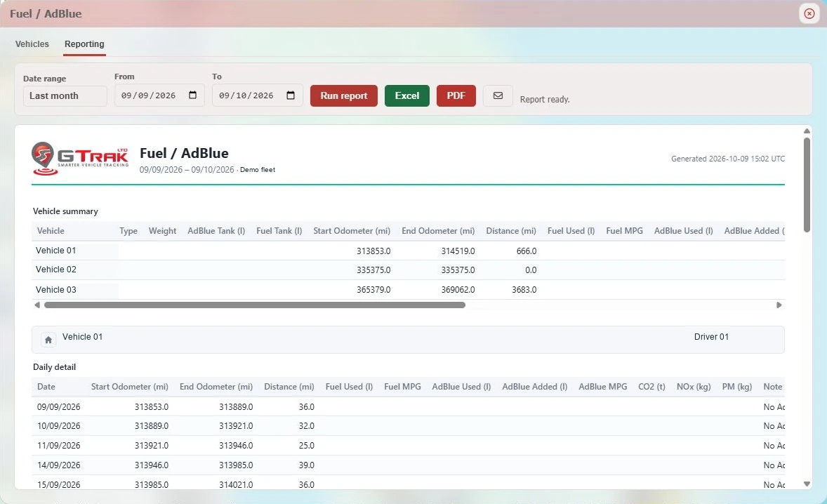Export the report to Excel
The image size is (827, 504).
pyautogui.click(x=407, y=96)
